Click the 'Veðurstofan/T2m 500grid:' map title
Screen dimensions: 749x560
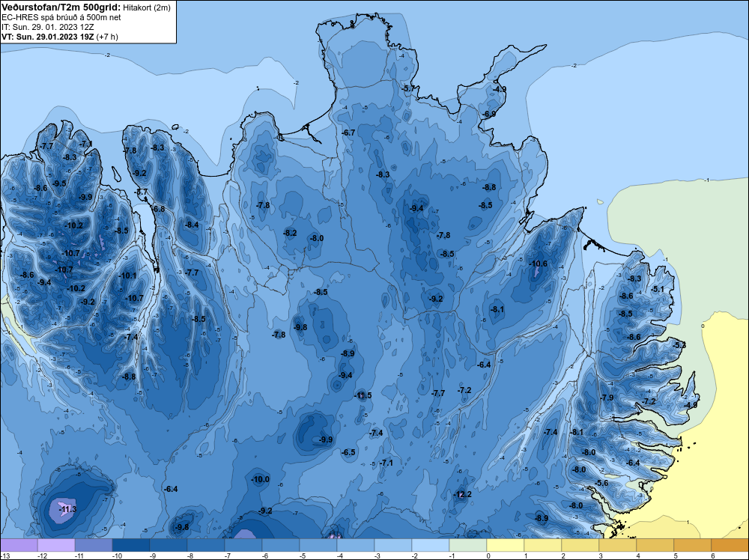[x=61, y=7]
